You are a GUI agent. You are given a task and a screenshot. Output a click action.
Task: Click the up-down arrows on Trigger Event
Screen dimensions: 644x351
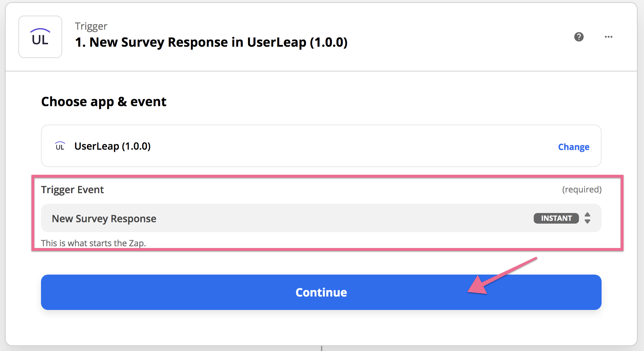point(587,218)
